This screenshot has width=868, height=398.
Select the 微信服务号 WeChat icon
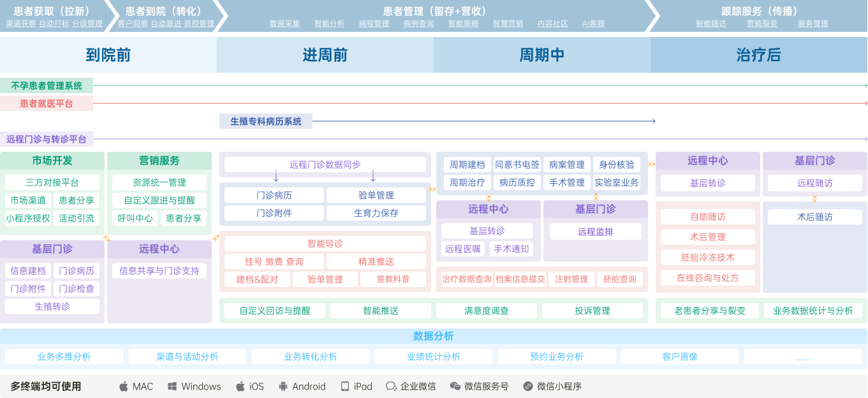455,387
